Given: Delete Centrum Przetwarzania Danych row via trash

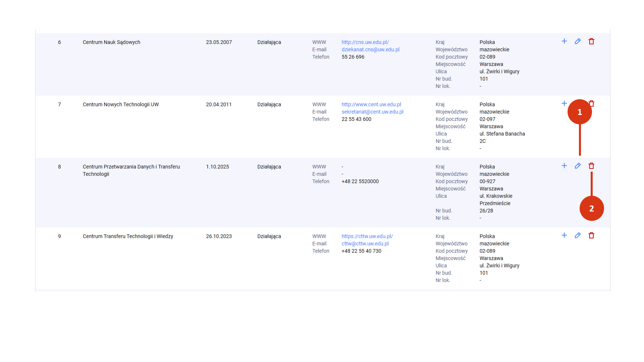Looking at the screenshot, I should pyautogui.click(x=591, y=166).
